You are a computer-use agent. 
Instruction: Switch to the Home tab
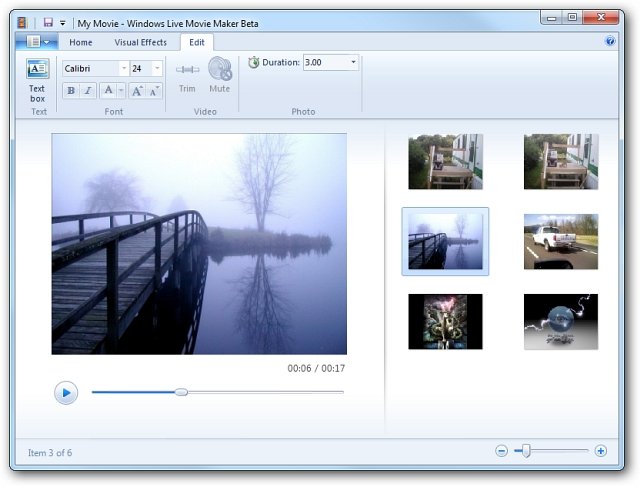coord(81,42)
